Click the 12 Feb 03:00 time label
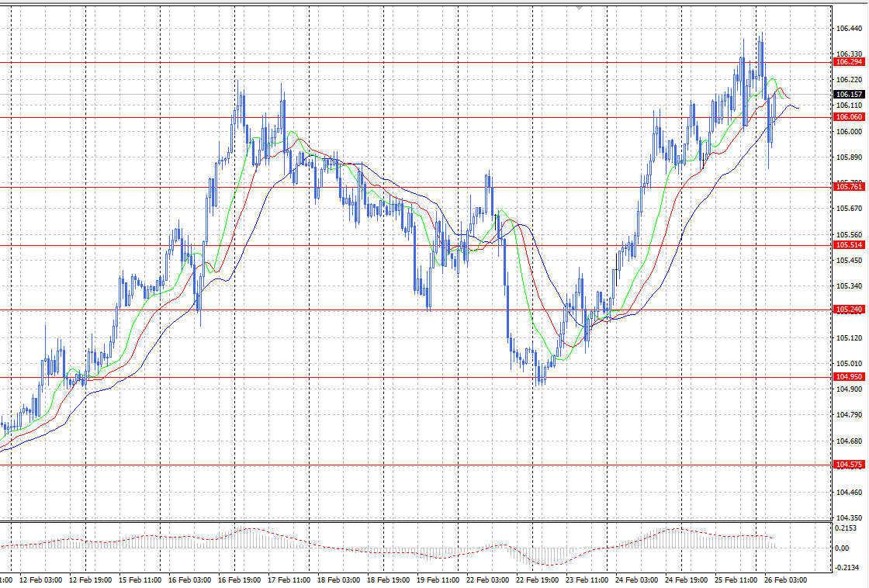 [x=40, y=580]
